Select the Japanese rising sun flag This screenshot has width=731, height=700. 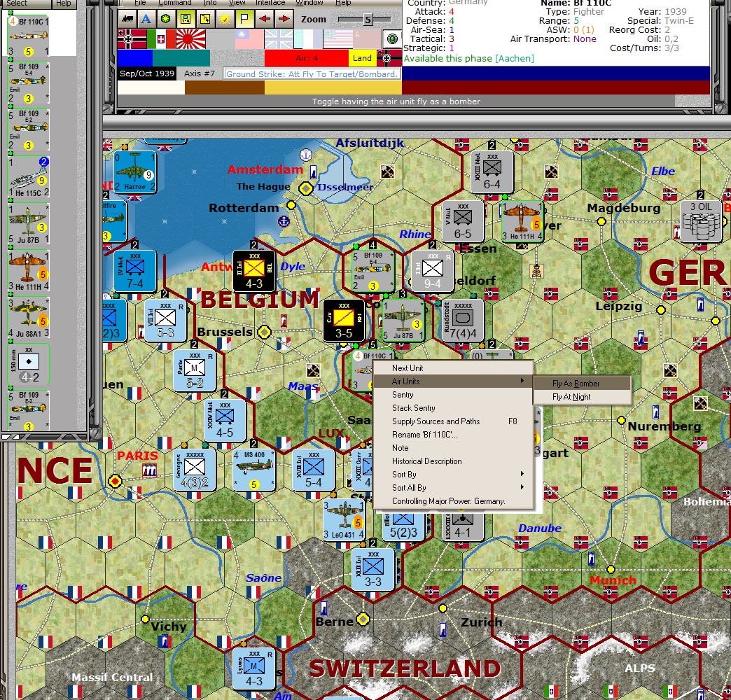pos(190,39)
